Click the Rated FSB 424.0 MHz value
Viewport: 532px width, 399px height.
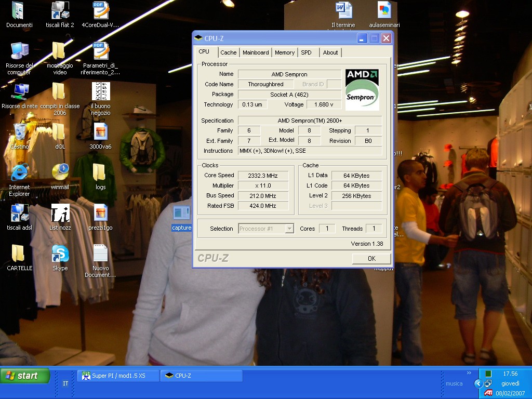263,206
